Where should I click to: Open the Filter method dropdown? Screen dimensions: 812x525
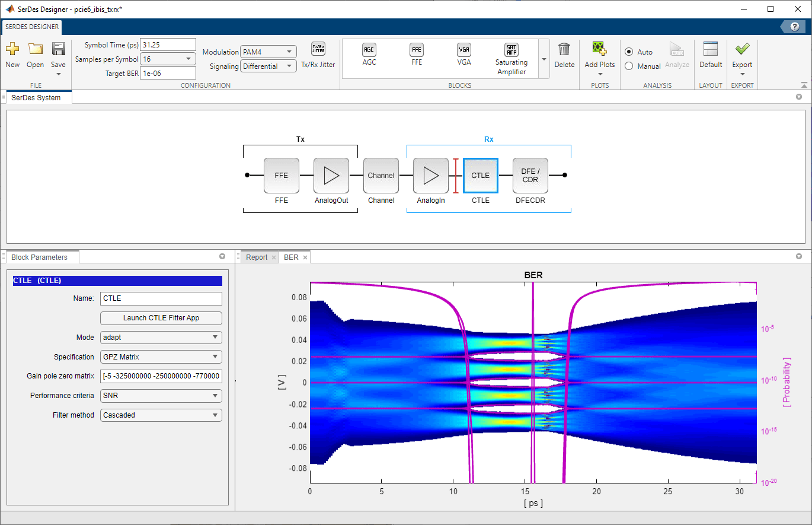pos(161,415)
